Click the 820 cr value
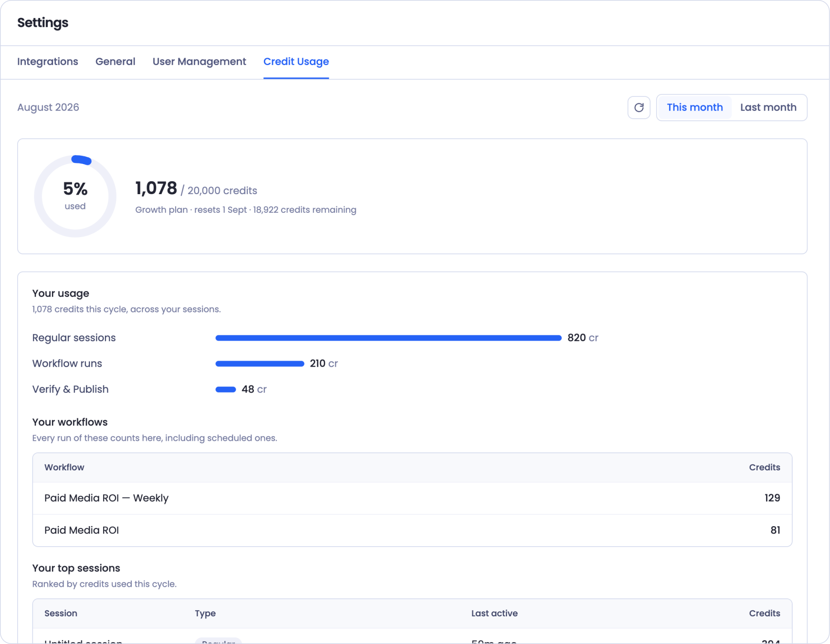Screen dimensions: 830x644 tap(583, 338)
